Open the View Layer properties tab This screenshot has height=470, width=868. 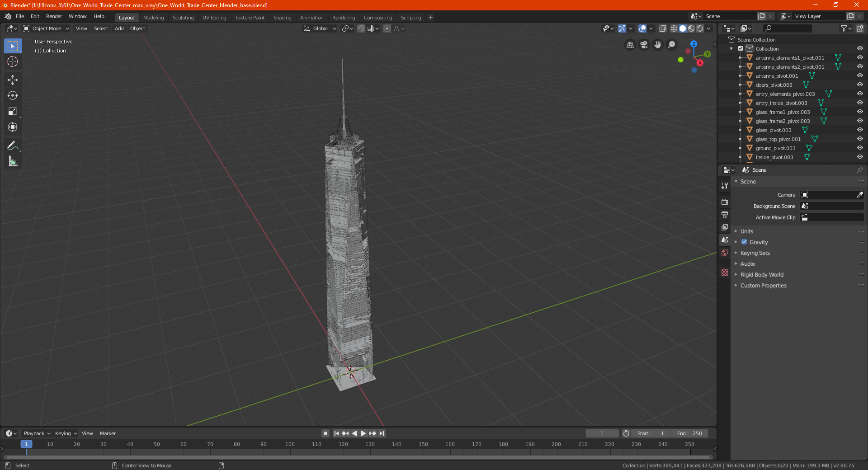[x=725, y=227]
